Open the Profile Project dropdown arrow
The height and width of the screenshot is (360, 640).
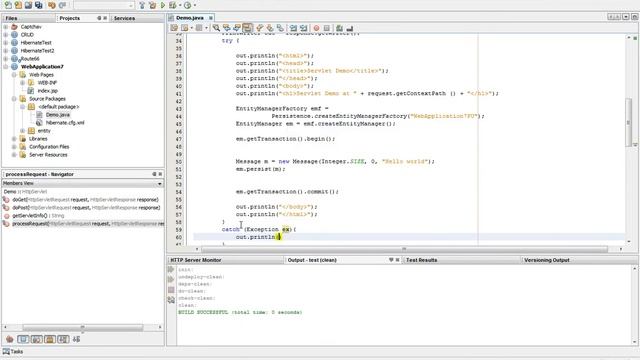[x=195, y=5]
